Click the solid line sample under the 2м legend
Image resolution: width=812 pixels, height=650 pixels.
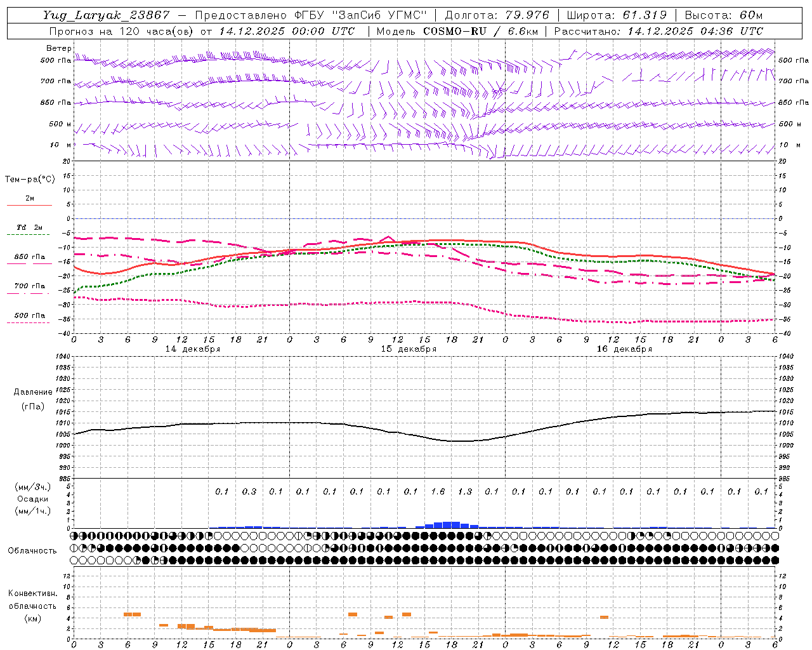(29, 206)
